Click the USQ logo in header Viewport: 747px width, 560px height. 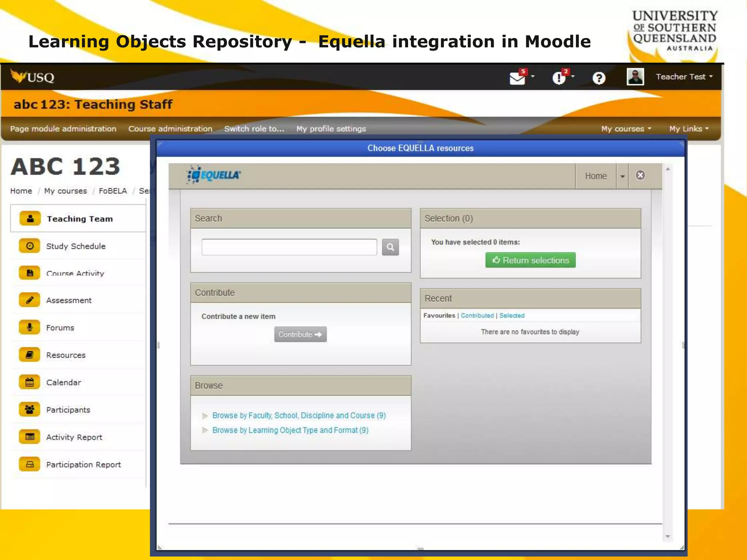coord(32,77)
